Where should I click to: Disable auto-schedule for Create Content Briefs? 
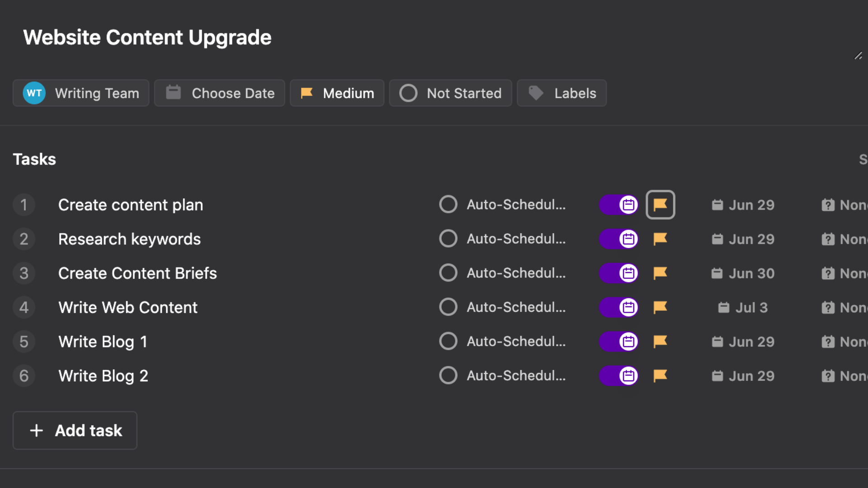pyautogui.click(x=618, y=273)
